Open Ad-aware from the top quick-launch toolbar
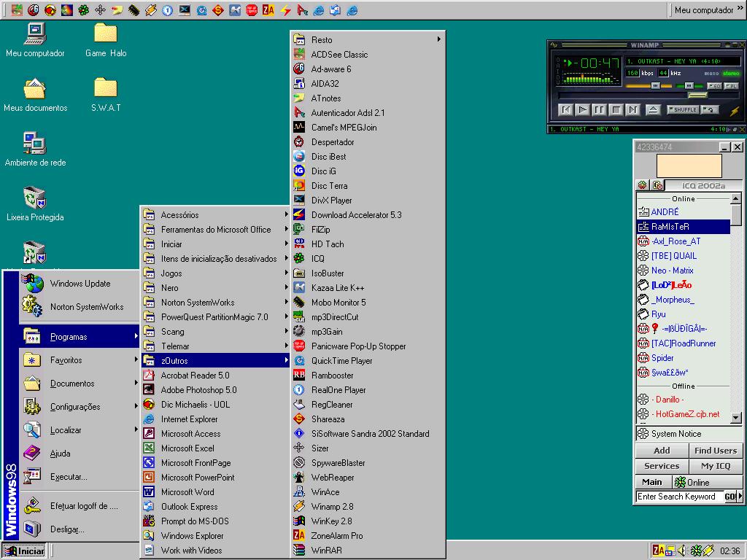Screen dimensions: 747x560 pos(34,9)
